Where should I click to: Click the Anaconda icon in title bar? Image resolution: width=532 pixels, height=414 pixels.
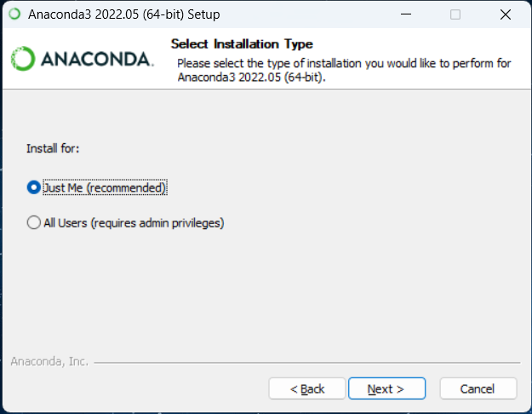[x=14, y=14]
